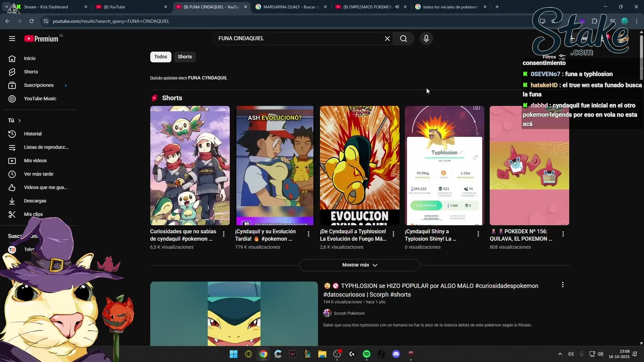
Task: Open a new browser tab
Action: 497,7
